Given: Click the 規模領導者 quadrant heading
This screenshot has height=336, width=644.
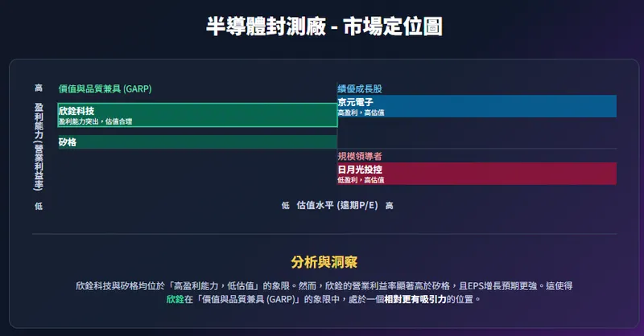Looking at the screenshot, I should click(x=360, y=156).
